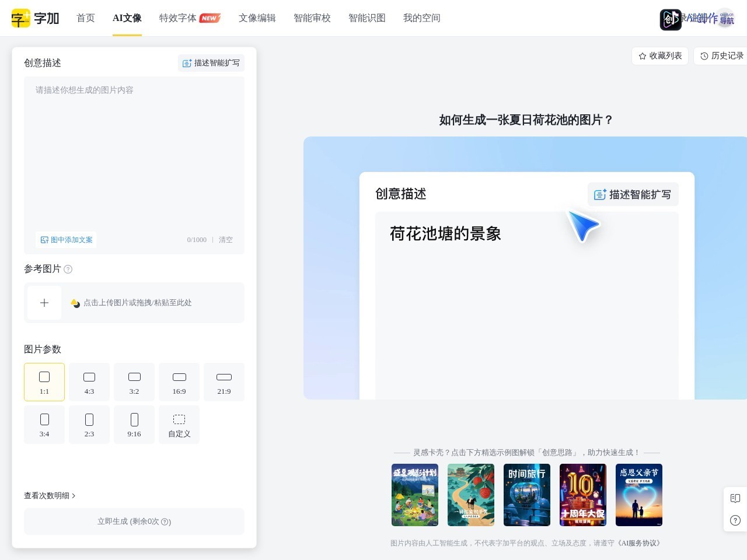Click the book guide icon on right edge
The width and height of the screenshot is (747, 560).
click(735, 498)
